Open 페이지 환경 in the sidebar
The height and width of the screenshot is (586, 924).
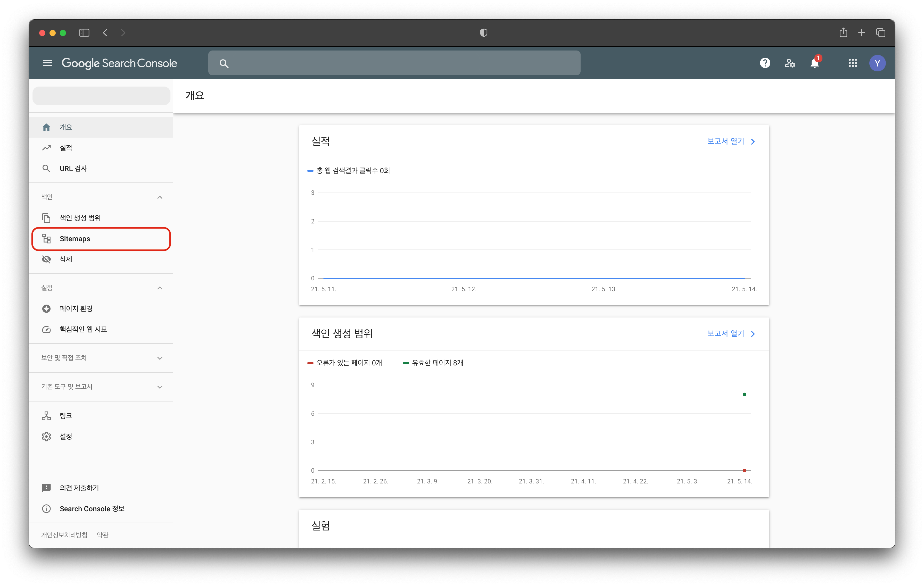(101, 309)
